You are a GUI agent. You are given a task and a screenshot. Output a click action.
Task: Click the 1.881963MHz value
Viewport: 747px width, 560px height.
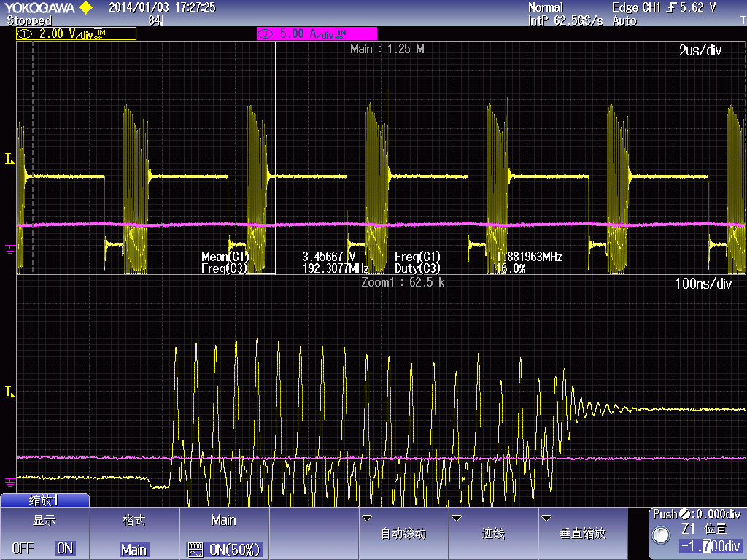click(x=529, y=257)
